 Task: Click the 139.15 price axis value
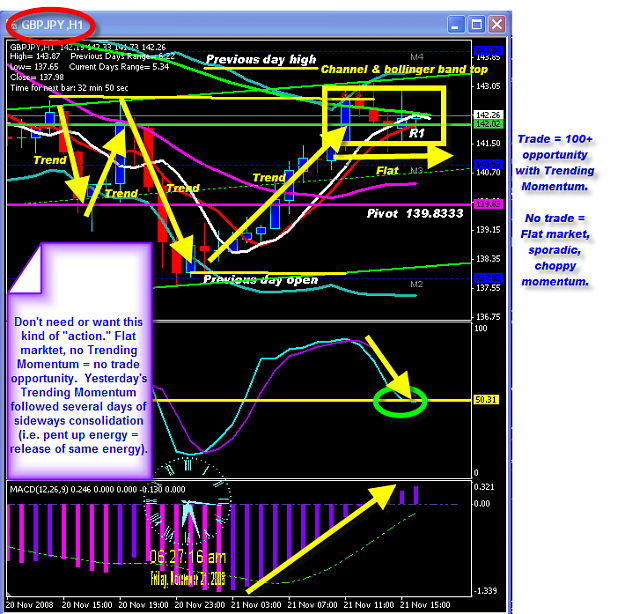(x=488, y=230)
